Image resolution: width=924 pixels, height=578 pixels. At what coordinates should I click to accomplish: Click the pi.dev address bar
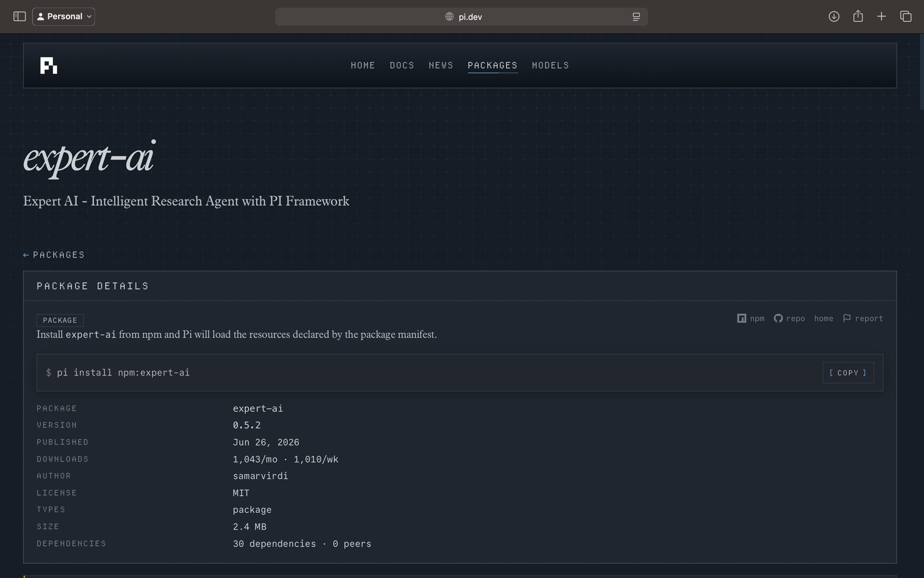click(x=461, y=17)
